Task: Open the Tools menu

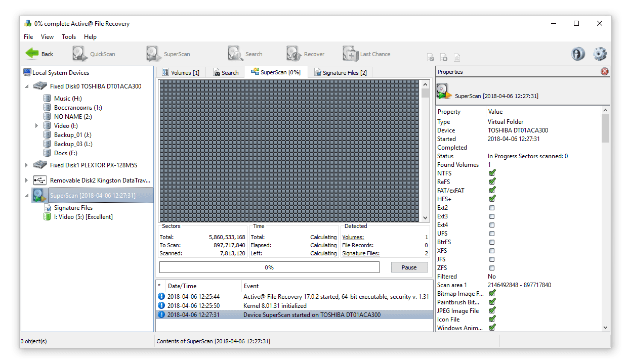Action: coord(69,37)
